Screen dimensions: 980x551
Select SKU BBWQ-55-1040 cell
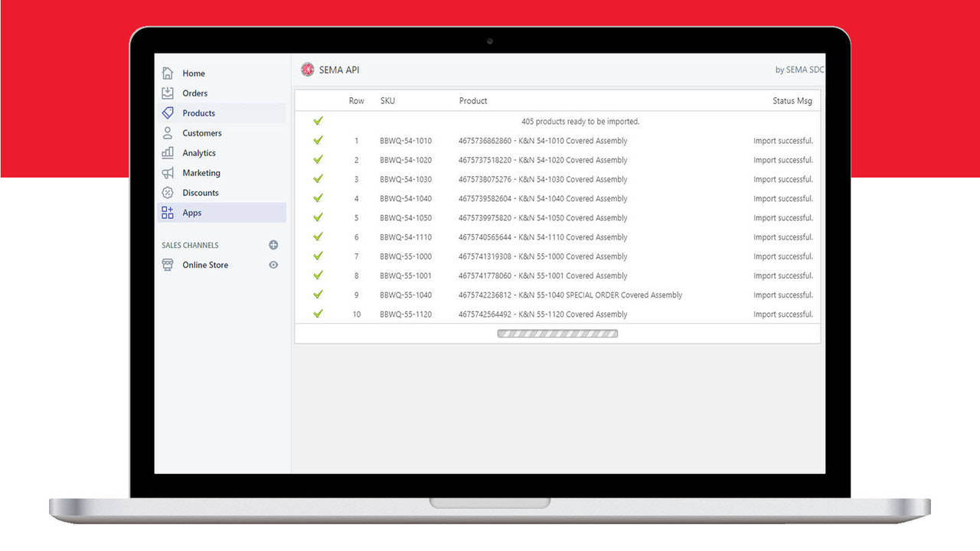point(406,295)
